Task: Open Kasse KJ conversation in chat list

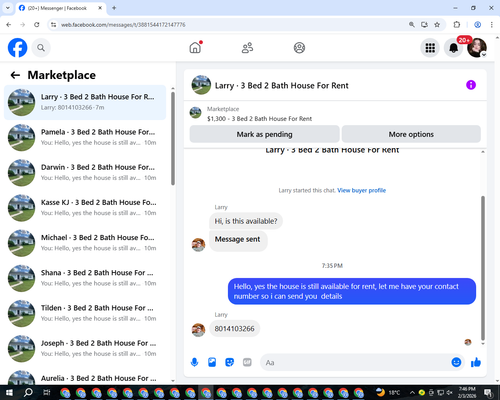Action: [x=85, y=208]
